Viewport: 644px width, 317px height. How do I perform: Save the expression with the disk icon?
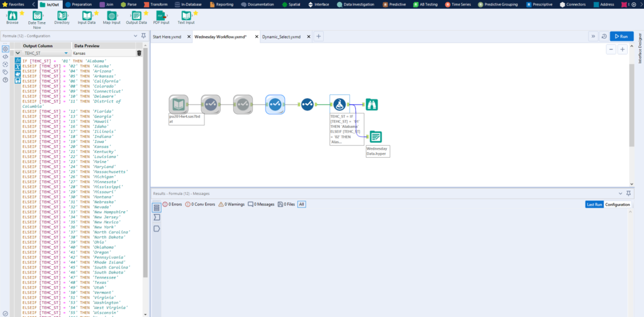[18, 81]
